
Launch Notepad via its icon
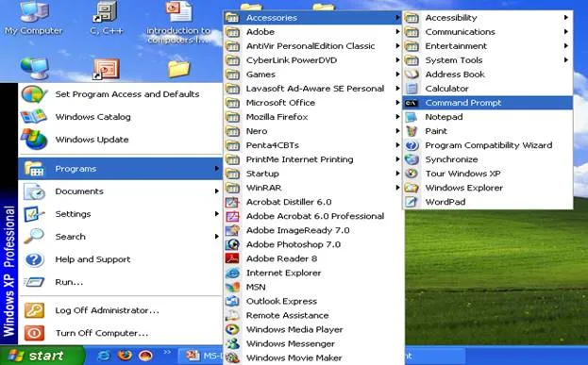(x=412, y=117)
